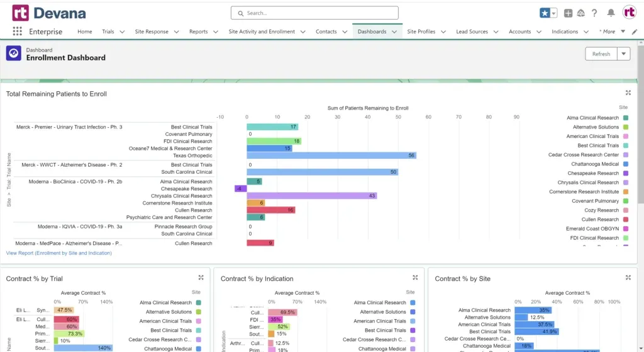This screenshot has height=352, width=644.
Task: Open the Accounts tab
Action: (519, 31)
